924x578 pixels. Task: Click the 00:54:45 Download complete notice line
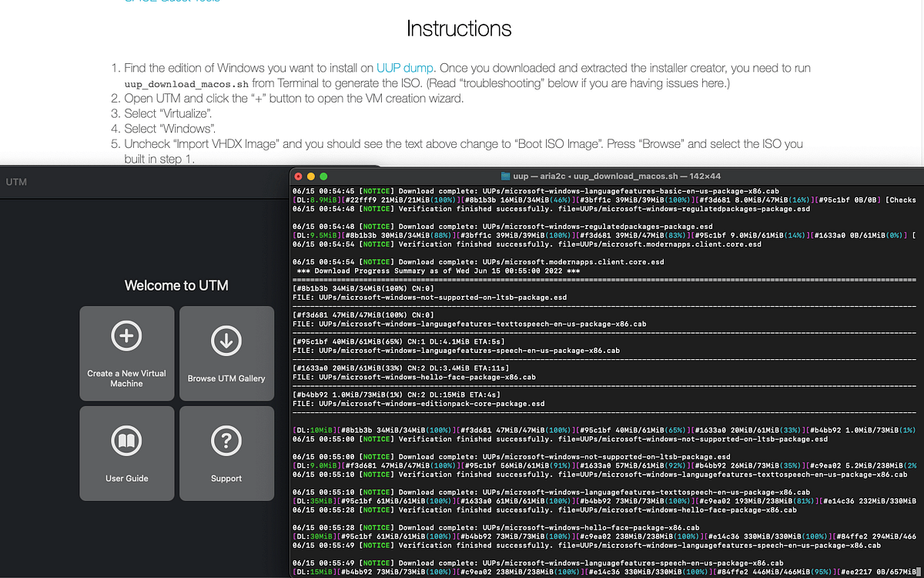click(536, 191)
